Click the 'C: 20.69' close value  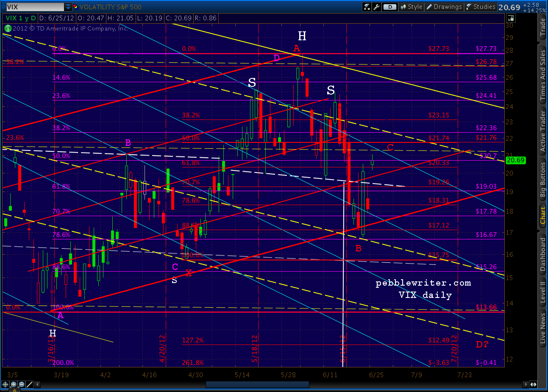[x=179, y=18]
